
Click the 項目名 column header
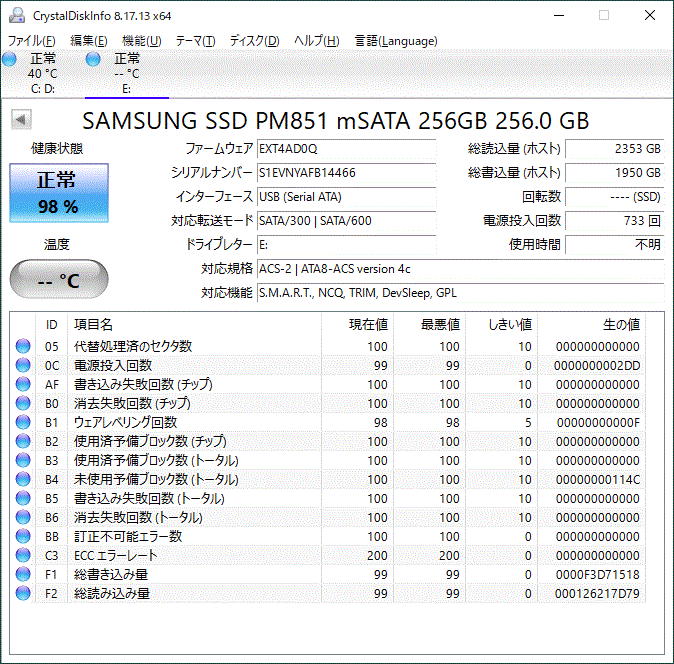coord(194,324)
